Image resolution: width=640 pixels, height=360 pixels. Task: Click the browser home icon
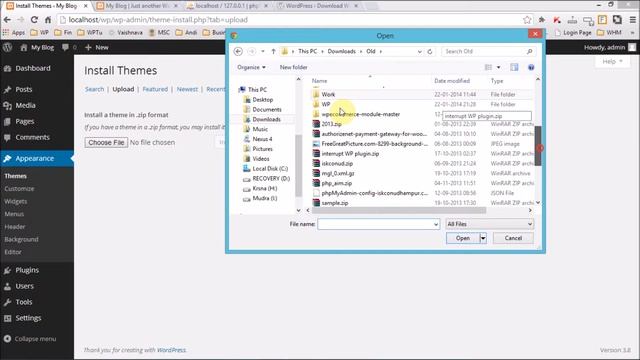(x=48, y=20)
